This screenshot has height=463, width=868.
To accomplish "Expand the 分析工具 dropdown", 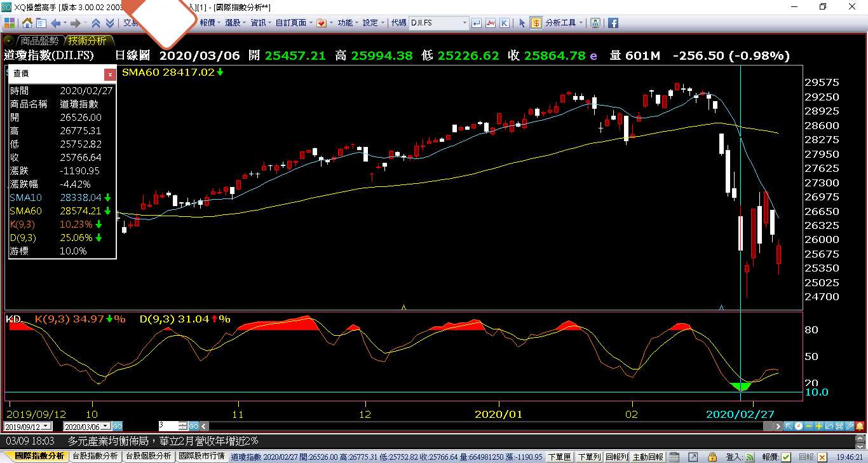I will [x=563, y=23].
